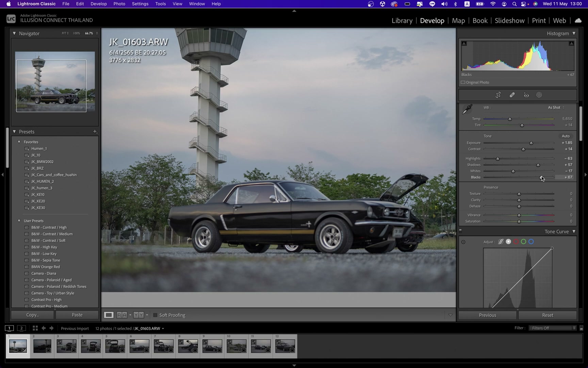Go forward with filmstrip right arrow
This screenshot has width=588, height=368.
(x=52, y=328)
